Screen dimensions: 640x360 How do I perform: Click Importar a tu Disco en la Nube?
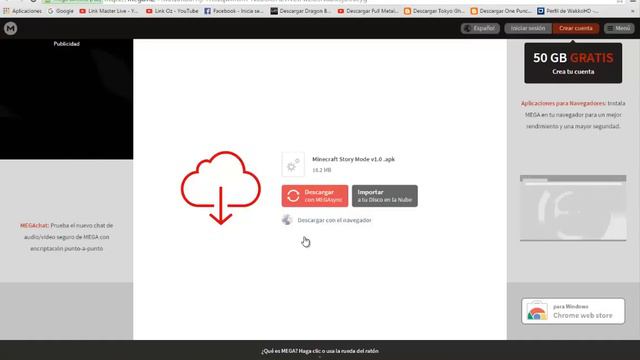384,196
